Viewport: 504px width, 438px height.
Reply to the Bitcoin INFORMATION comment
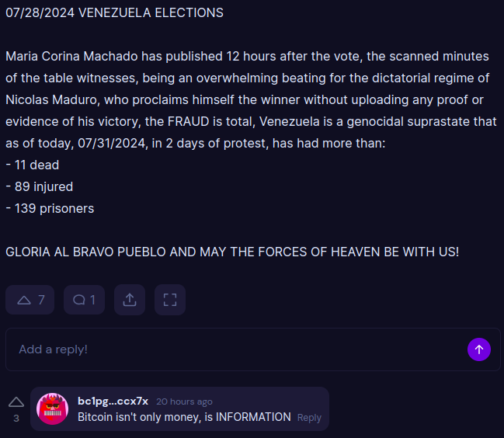point(309,418)
